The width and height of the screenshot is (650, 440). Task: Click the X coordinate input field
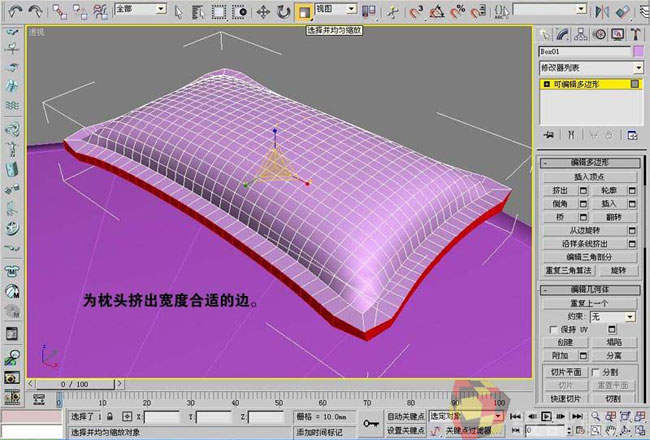(162, 417)
